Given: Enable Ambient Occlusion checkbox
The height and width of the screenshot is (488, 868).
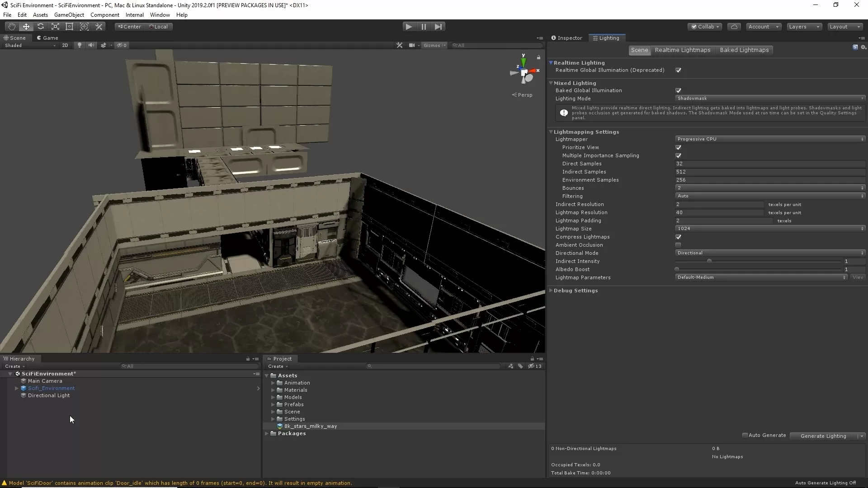Looking at the screenshot, I should click(x=678, y=245).
